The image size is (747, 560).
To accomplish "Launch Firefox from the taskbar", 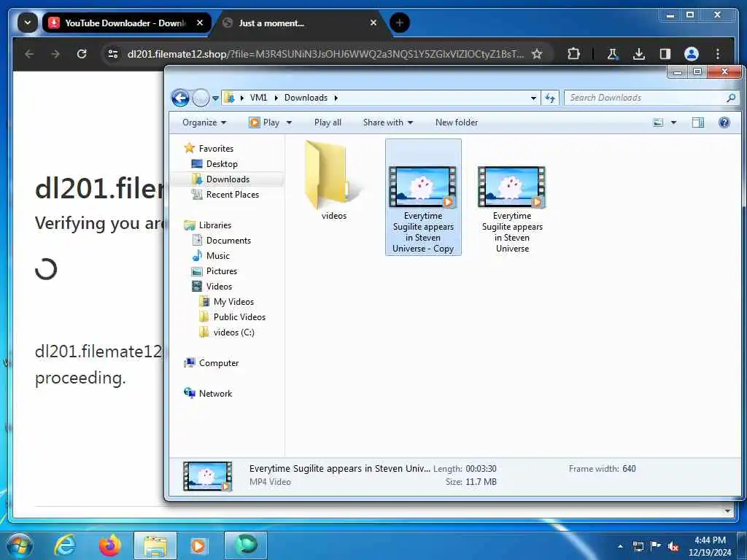I will pos(110,545).
